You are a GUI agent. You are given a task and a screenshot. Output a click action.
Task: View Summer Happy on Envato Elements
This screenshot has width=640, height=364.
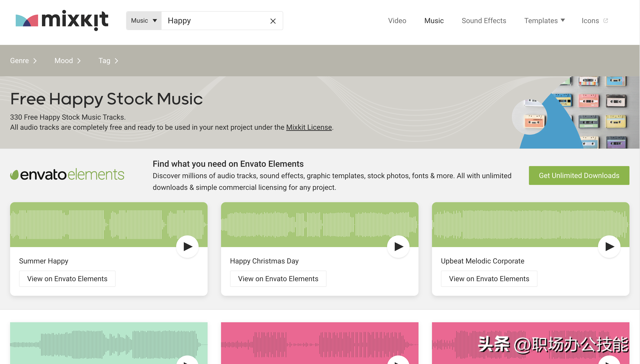[67, 279]
